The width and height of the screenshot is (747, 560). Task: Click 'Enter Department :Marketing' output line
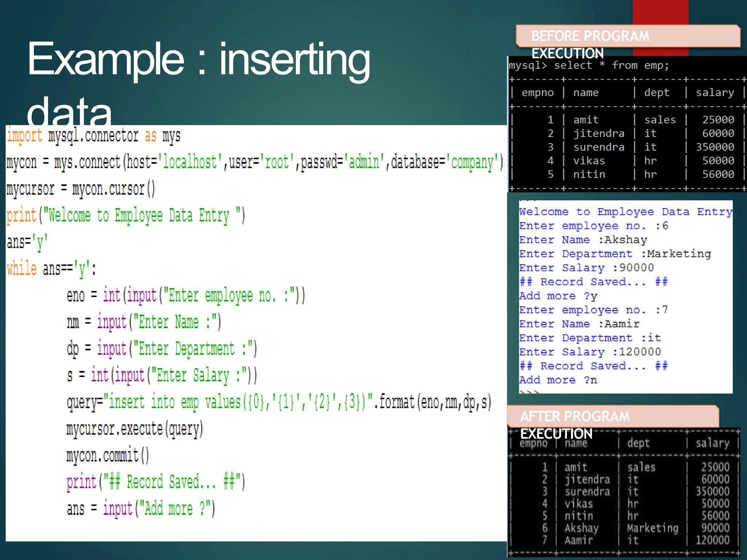pos(615,254)
